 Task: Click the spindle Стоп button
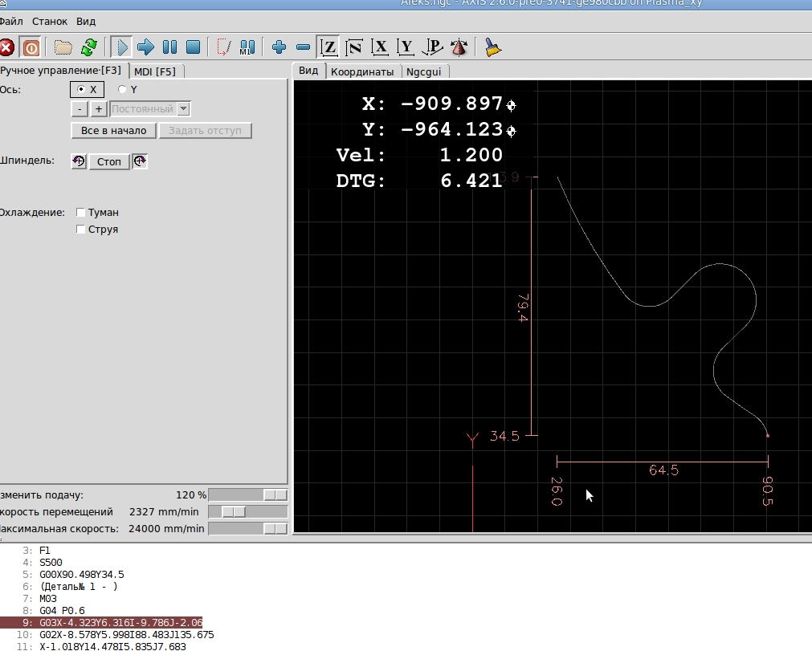[x=108, y=161]
